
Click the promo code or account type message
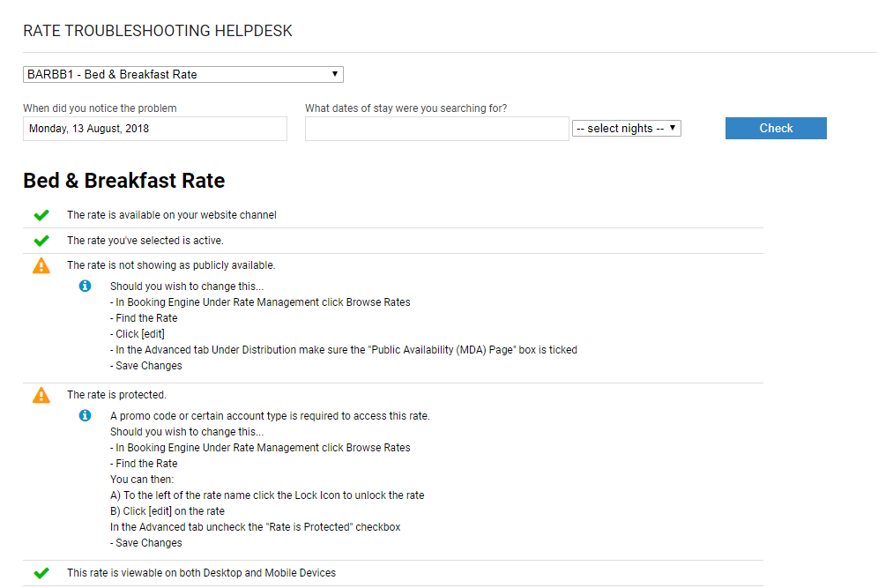tap(270, 416)
